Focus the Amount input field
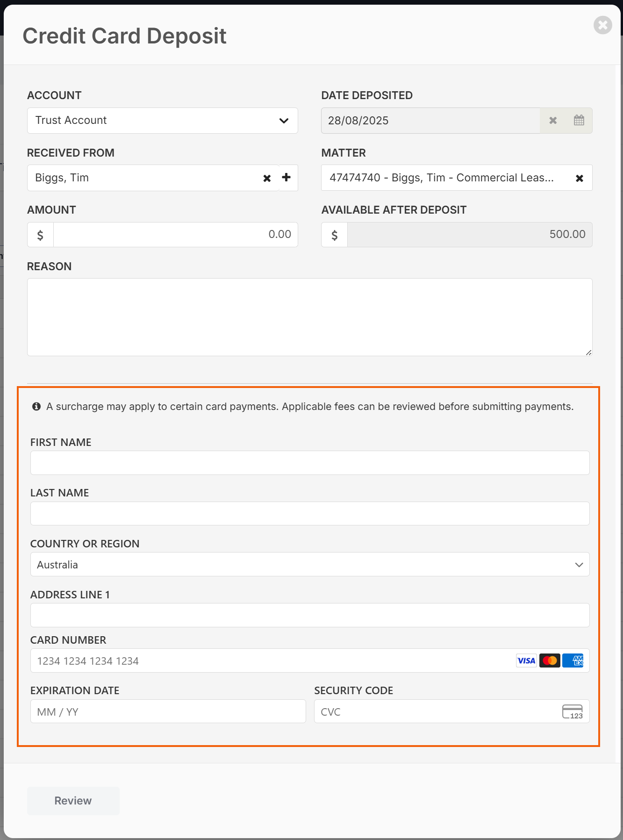Viewport: 623px width, 840px height. (175, 235)
